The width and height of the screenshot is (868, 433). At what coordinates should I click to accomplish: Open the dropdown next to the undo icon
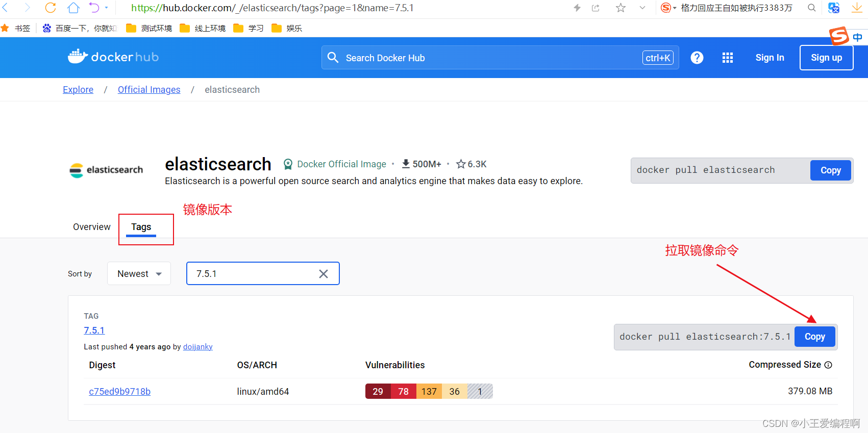(x=107, y=8)
